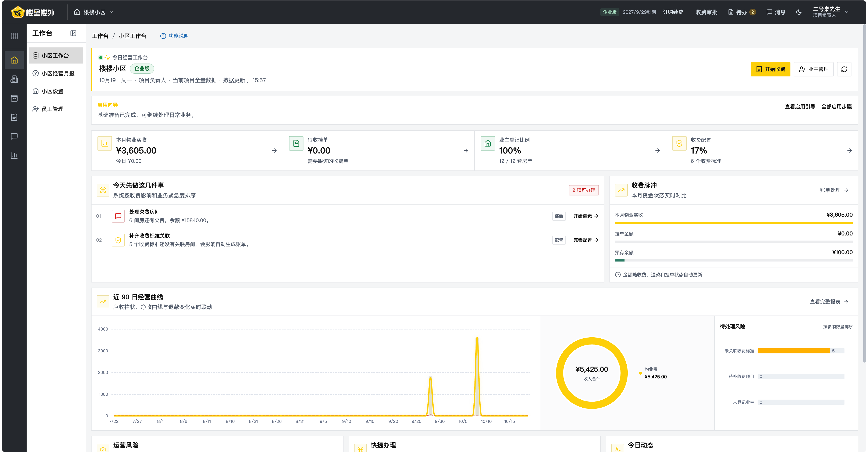
Task: Click the 催缴 tag on task 01
Action: pos(559,216)
